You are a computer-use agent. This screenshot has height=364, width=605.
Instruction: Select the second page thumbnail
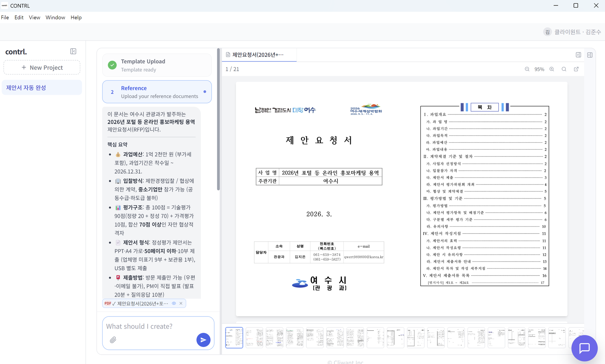click(254, 337)
